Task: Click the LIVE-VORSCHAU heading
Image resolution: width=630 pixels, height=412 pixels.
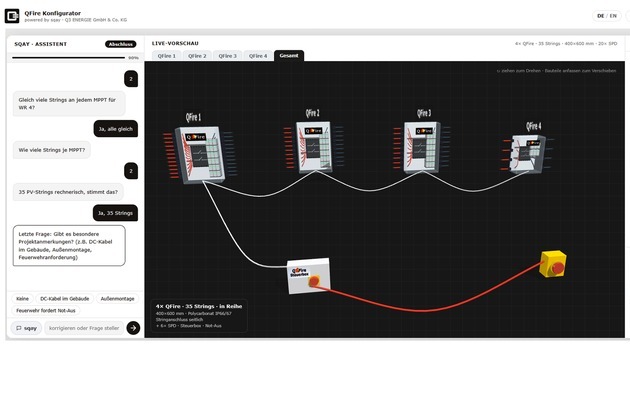Action: 175,43
